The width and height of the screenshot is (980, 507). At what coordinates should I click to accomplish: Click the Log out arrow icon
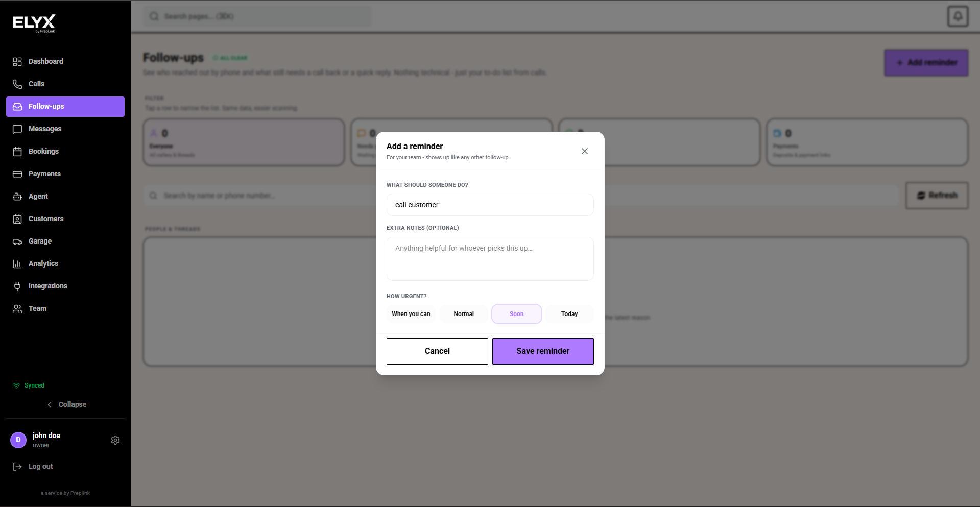click(x=17, y=467)
